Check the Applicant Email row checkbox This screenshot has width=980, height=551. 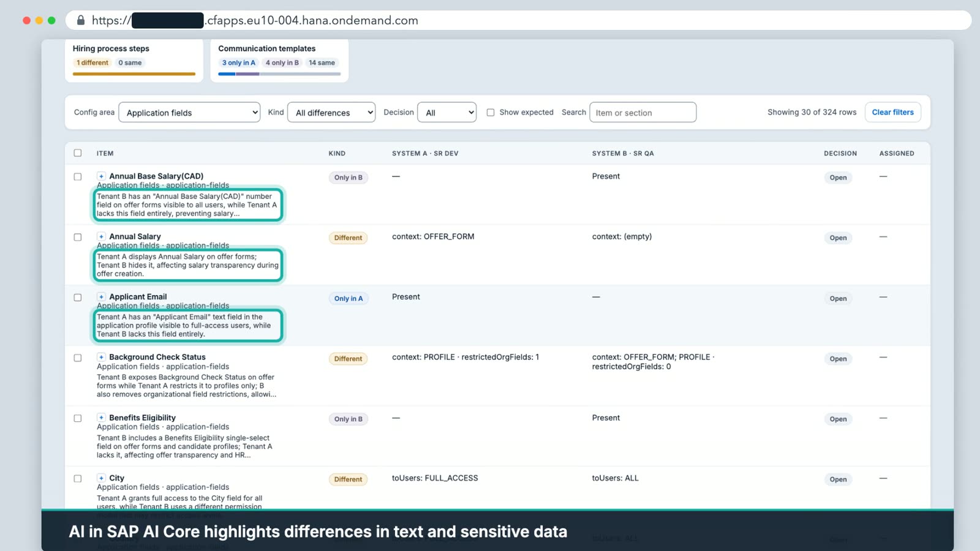click(78, 298)
